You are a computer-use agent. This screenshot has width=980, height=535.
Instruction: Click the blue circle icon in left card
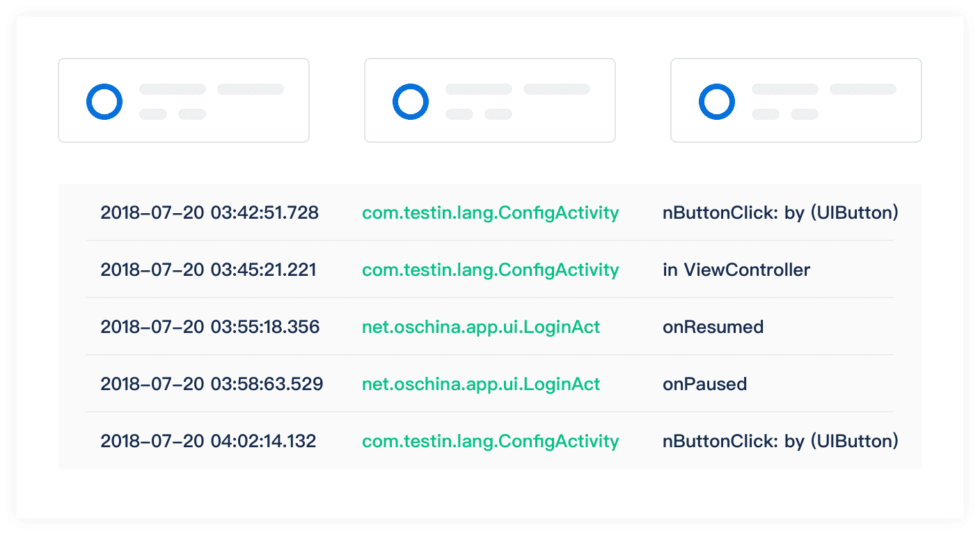104,101
